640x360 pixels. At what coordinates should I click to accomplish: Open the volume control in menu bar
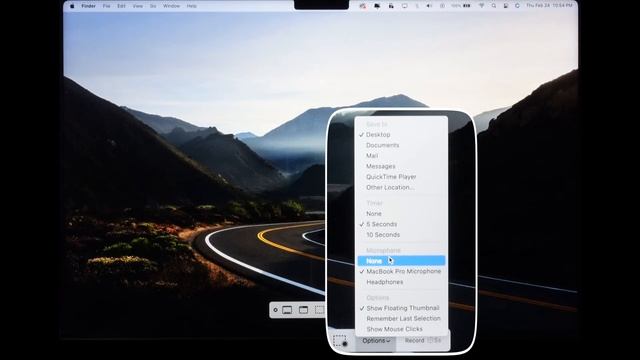click(429, 6)
